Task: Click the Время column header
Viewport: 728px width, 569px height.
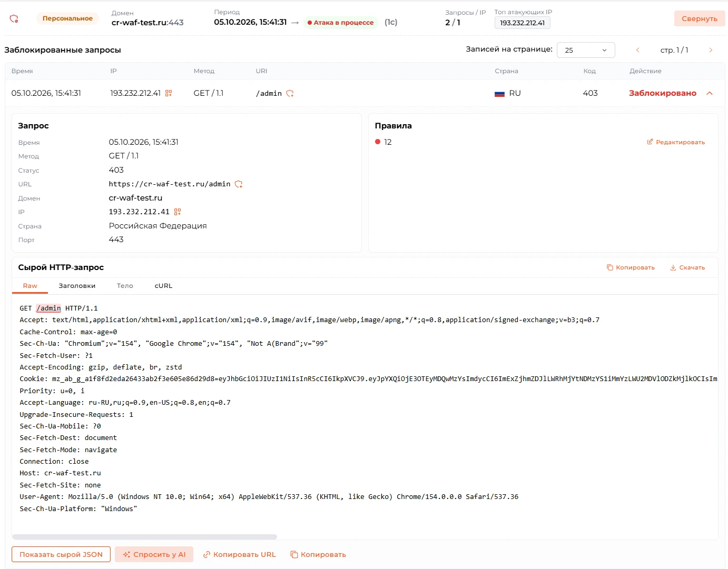Action: 22,71
